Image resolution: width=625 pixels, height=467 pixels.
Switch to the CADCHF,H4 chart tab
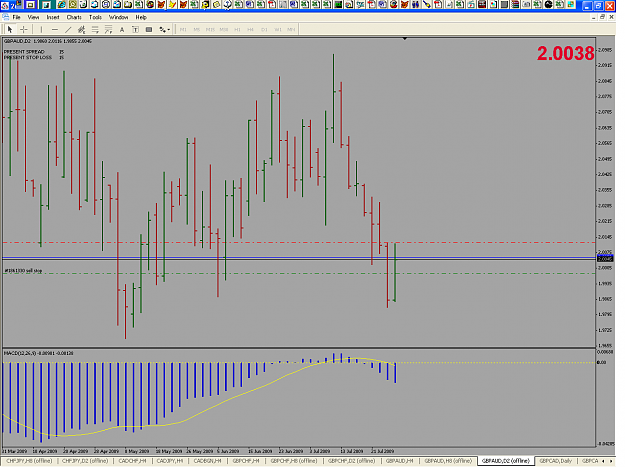pos(132,461)
